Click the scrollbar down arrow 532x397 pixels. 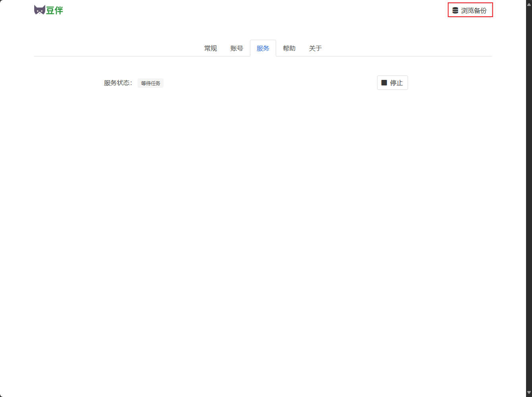tap(529, 393)
